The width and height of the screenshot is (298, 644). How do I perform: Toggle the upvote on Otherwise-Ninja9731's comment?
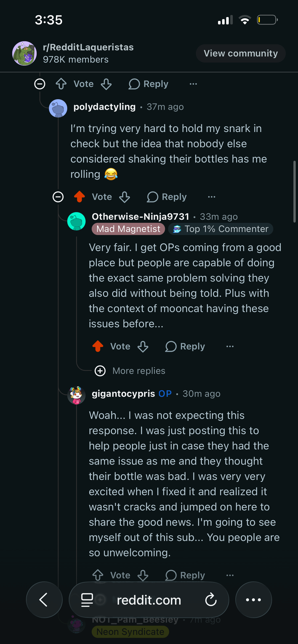98,346
